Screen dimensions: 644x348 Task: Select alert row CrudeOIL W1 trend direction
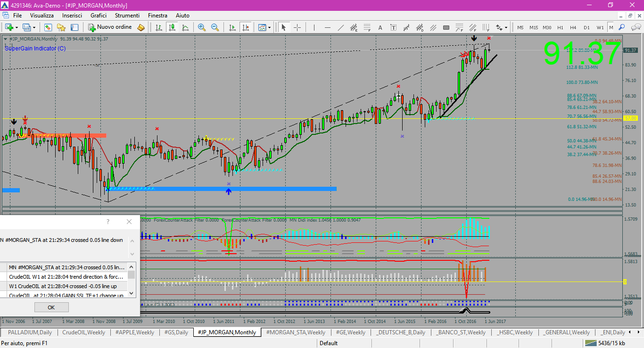[x=66, y=277]
